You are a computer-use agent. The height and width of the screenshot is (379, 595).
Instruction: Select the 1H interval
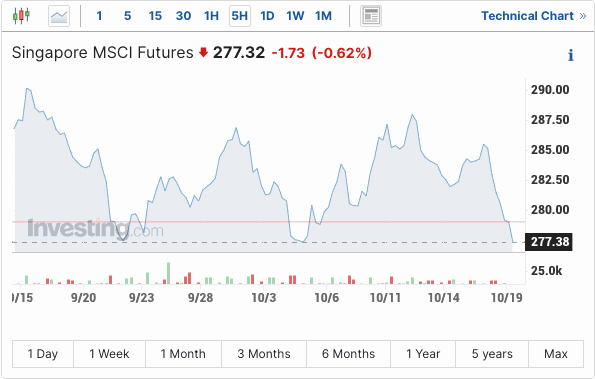[211, 16]
